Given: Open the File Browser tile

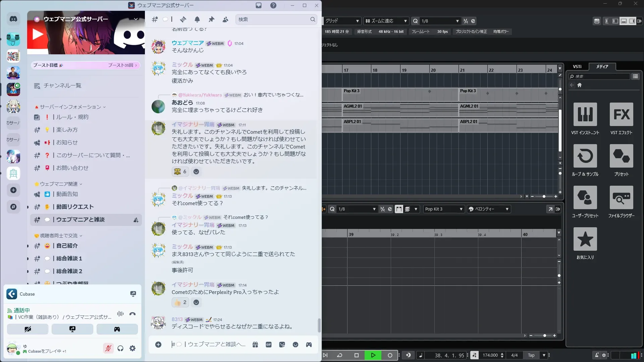Looking at the screenshot, I should pyautogui.click(x=621, y=197).
